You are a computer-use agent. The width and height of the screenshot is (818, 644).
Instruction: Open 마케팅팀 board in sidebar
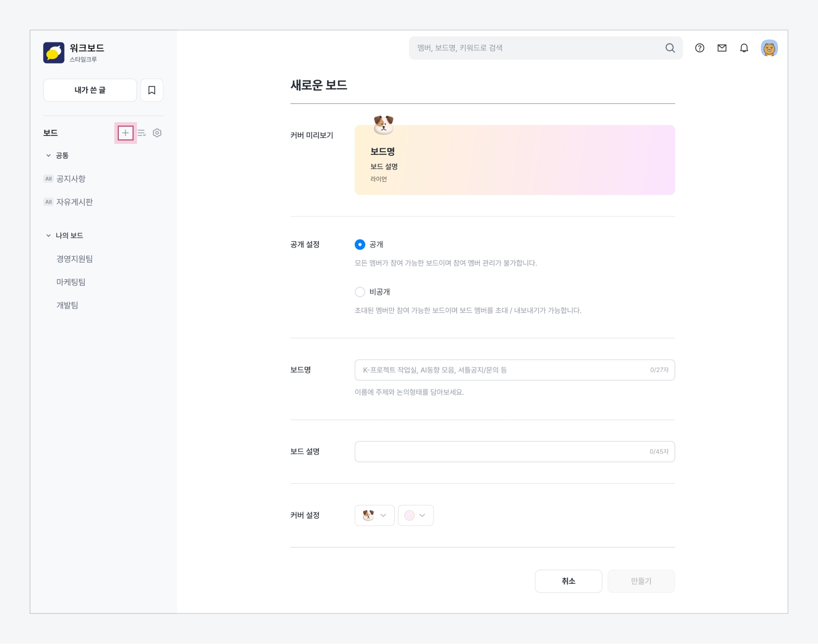coord(71,282)
